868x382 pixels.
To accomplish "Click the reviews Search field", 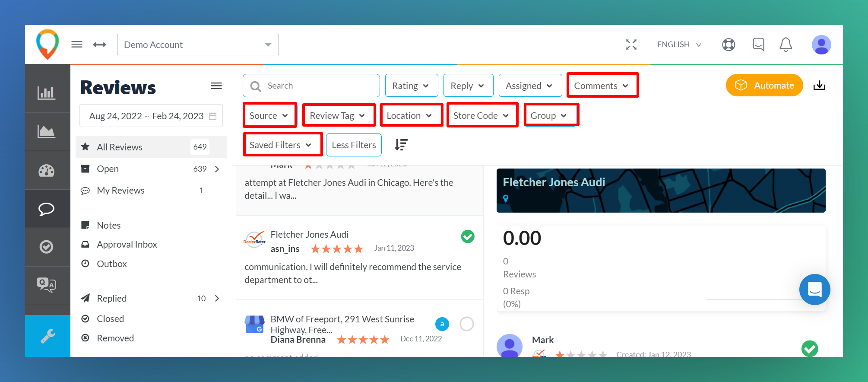I will coord(311,86).
